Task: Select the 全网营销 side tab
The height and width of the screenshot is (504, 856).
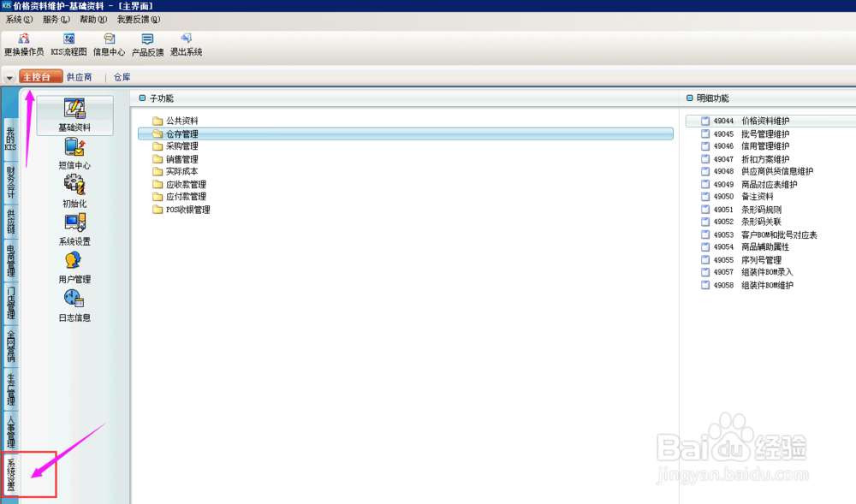Action: click(10, 346)
